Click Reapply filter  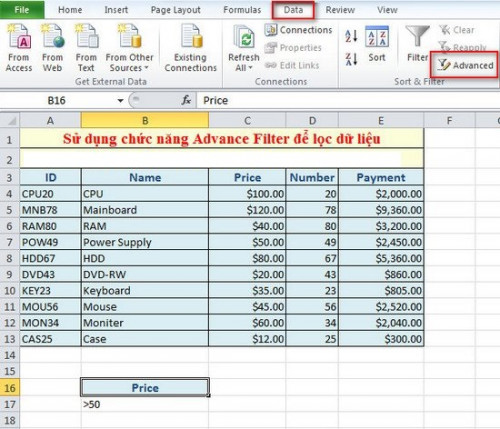click(463, 47)
